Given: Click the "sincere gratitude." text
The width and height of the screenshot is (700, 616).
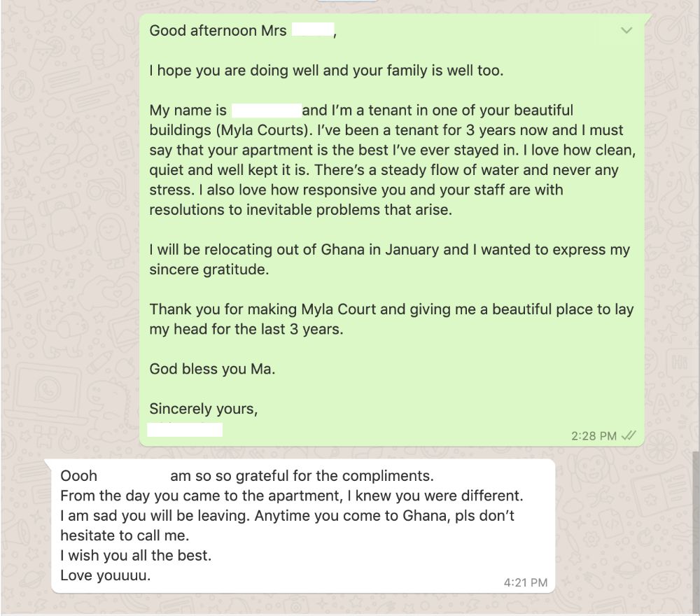Looking at the screenshot, I should click(209, 269).
